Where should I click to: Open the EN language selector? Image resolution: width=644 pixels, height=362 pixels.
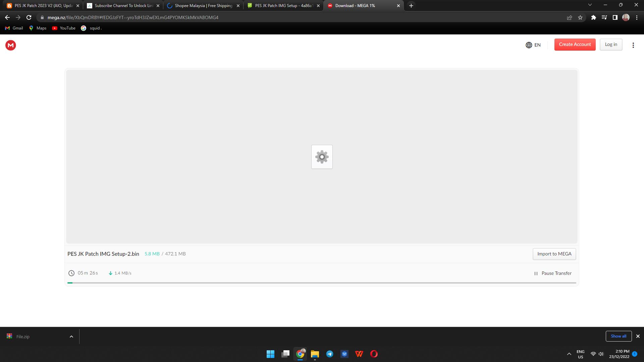coord(533,45)
